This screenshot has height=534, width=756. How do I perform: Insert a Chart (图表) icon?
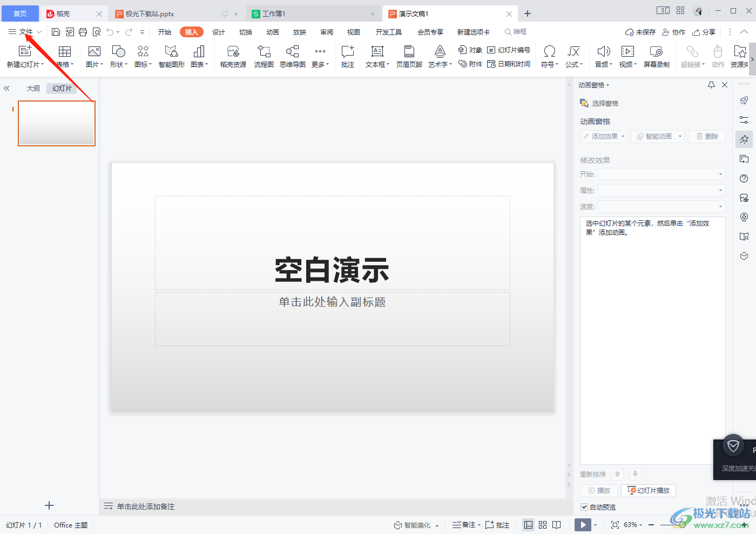click(199, 51)
